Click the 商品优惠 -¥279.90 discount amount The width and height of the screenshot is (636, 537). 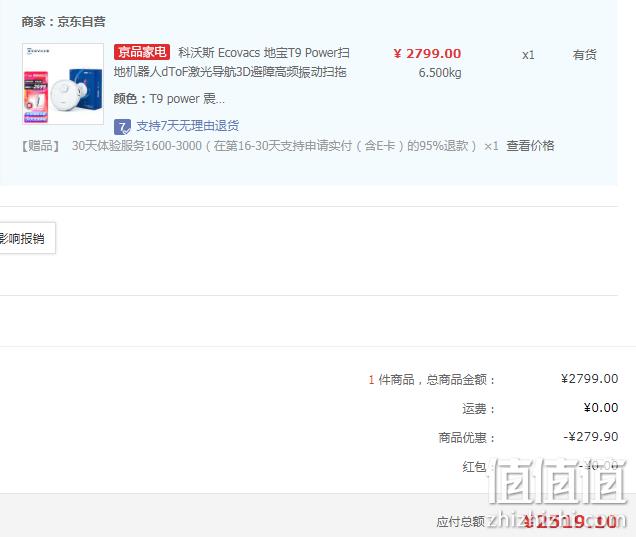pyautogui.click(x=591, y=437)
